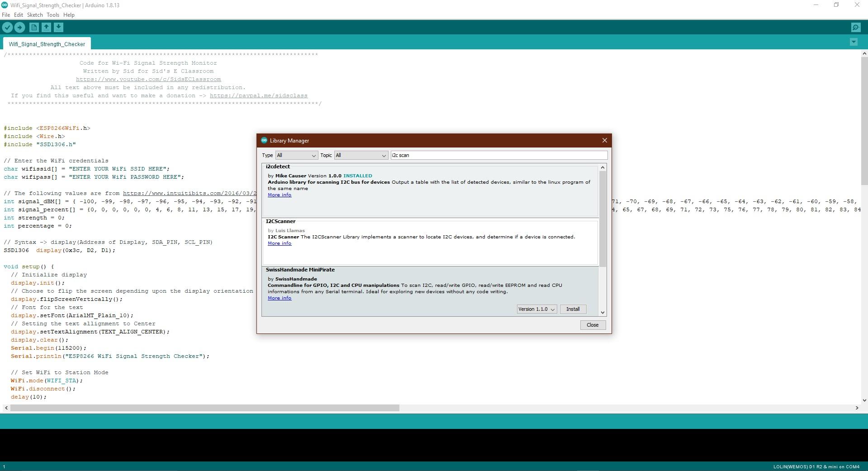Select the i2cdetect library entry title
This screenshot has width=868, height=471.
click(x=278, y=167)
